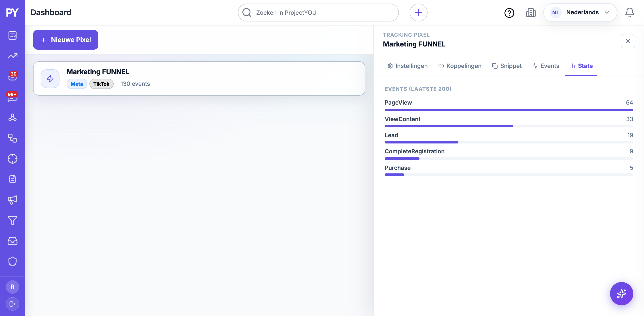Viewport: 644px width, 316px height.
Task: Click the ViewContent progress bar
Action: click(508, 126)
